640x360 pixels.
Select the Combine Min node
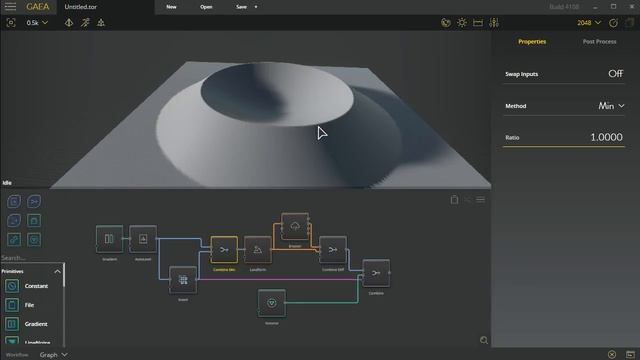click(x=224, y=249)
